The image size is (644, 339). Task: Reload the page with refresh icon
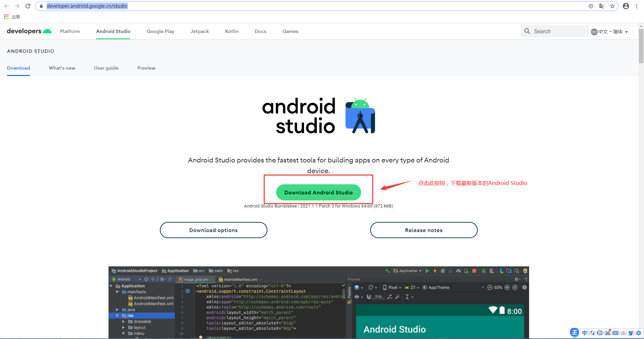28,6
